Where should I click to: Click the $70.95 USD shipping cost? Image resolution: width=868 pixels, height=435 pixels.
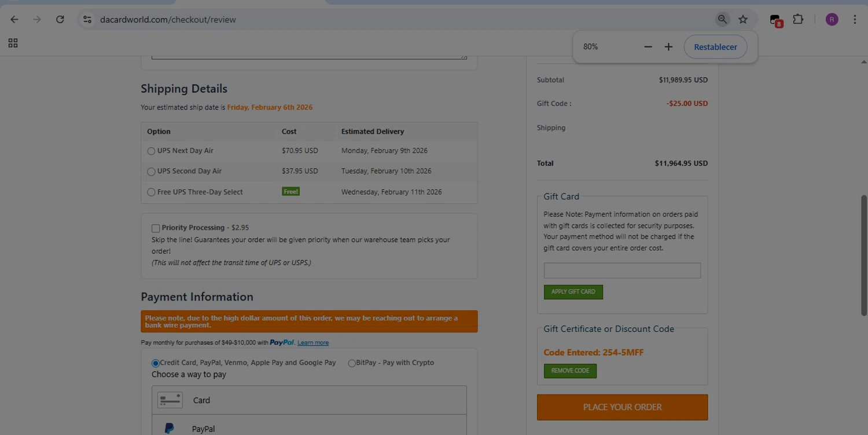point(300,151)
